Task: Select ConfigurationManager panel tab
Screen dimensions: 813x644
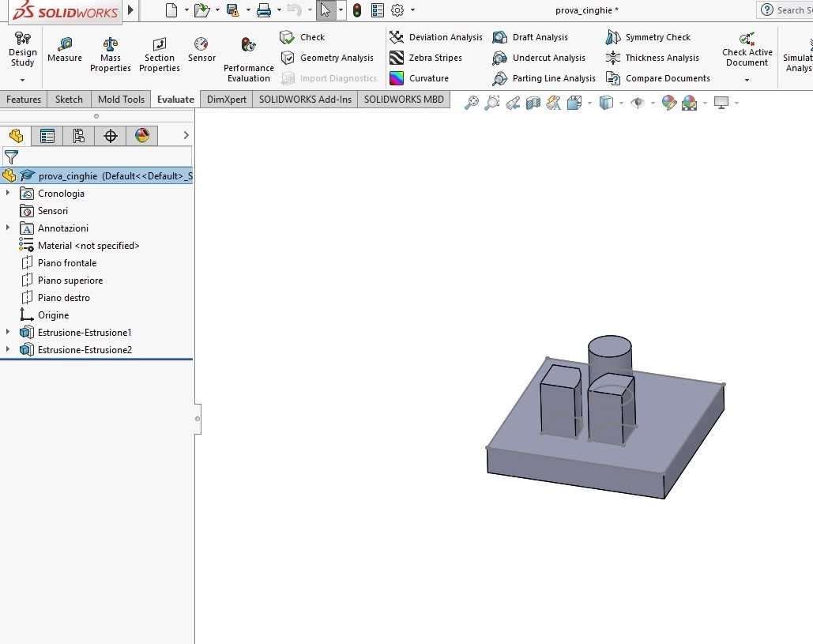Action: 79,136
